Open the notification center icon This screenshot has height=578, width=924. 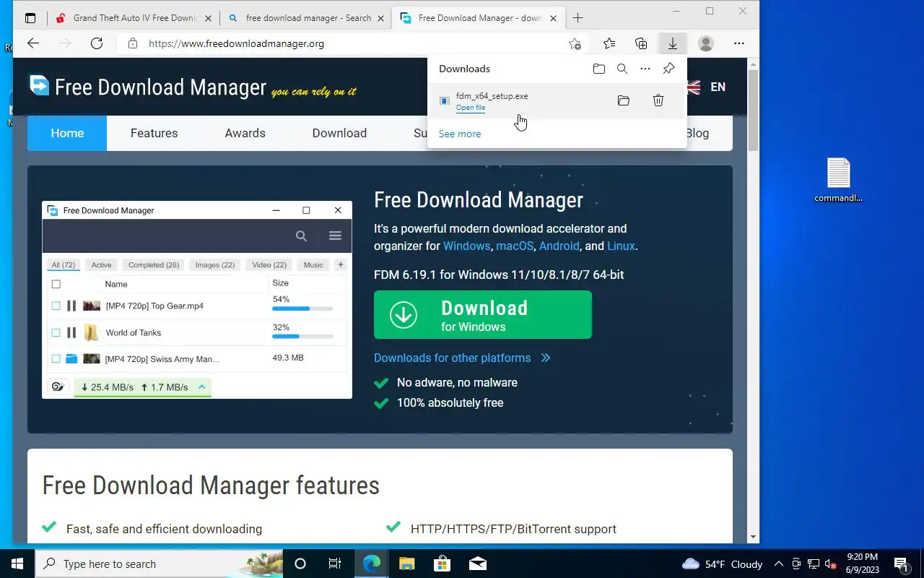coord(901,564)
